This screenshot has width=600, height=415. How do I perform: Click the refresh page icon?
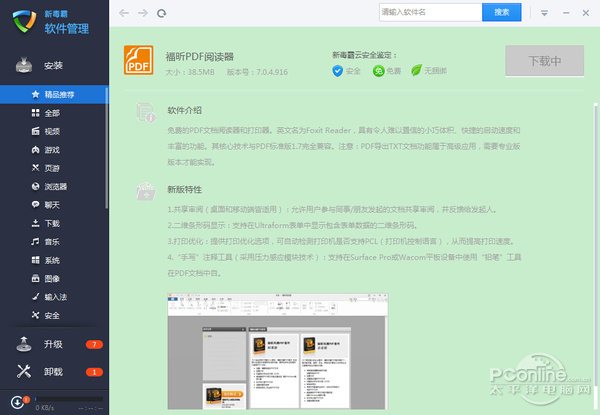(161, 13)
